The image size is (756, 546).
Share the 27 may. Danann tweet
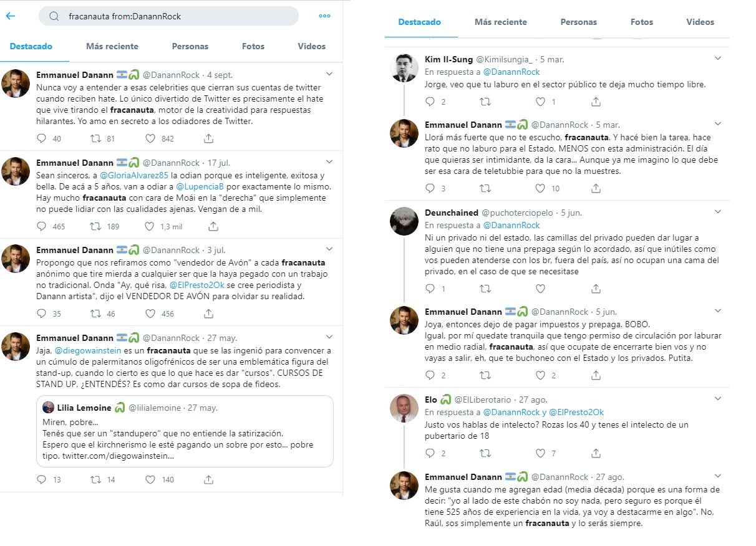(209, 480)
